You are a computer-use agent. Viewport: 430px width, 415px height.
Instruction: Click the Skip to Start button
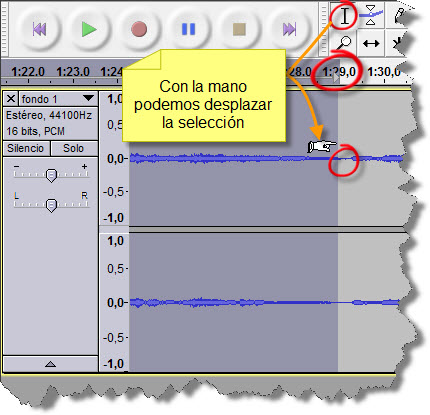click(39, 29)
